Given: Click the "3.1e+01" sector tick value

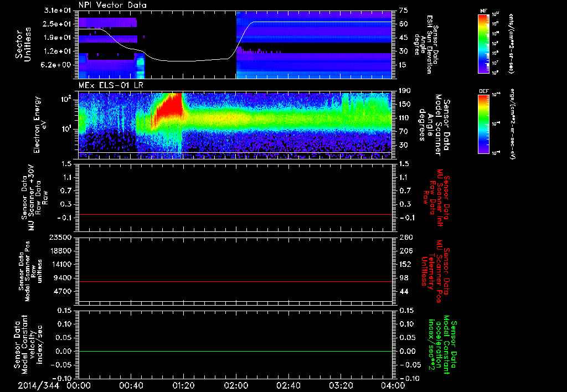Looking at the screenshot, I should [58, 11].
